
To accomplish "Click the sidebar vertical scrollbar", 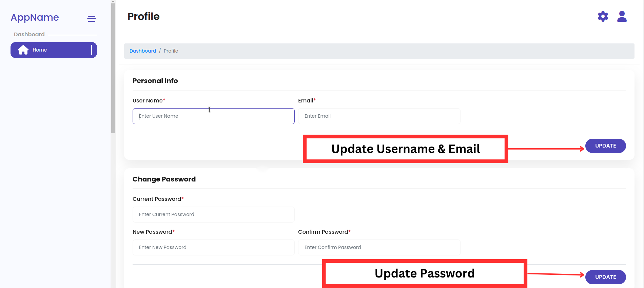I will [x=113, y=68].
